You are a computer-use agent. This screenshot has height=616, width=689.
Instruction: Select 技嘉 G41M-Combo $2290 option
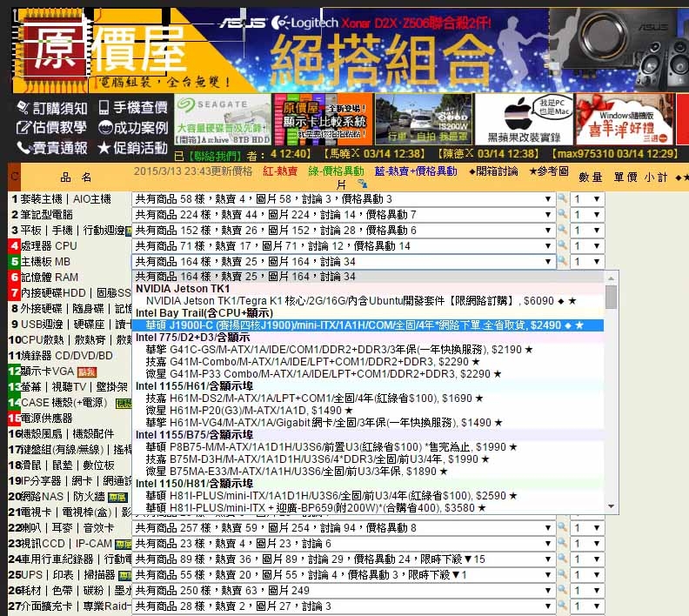(368, 362)
